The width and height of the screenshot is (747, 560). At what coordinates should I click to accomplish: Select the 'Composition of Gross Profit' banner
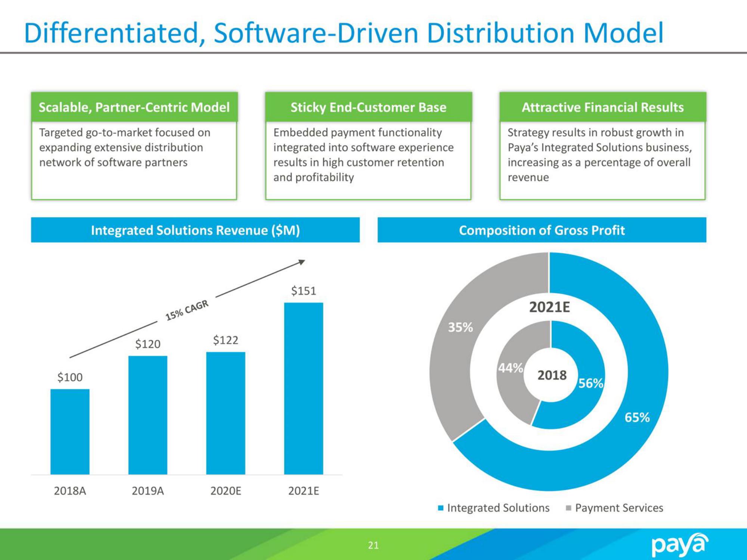point(542,230)
